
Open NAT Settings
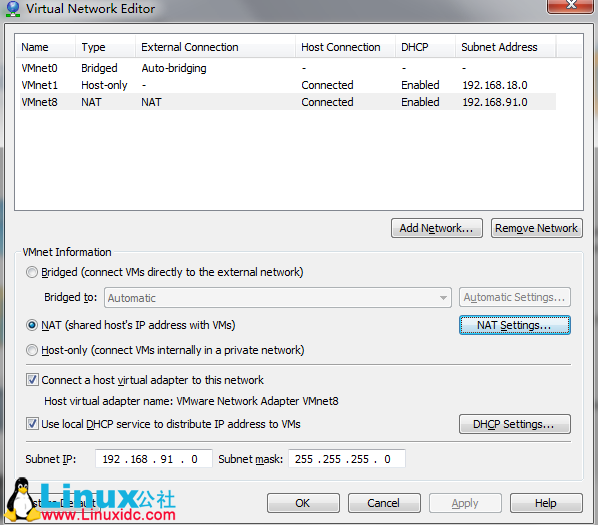point(514,325)
